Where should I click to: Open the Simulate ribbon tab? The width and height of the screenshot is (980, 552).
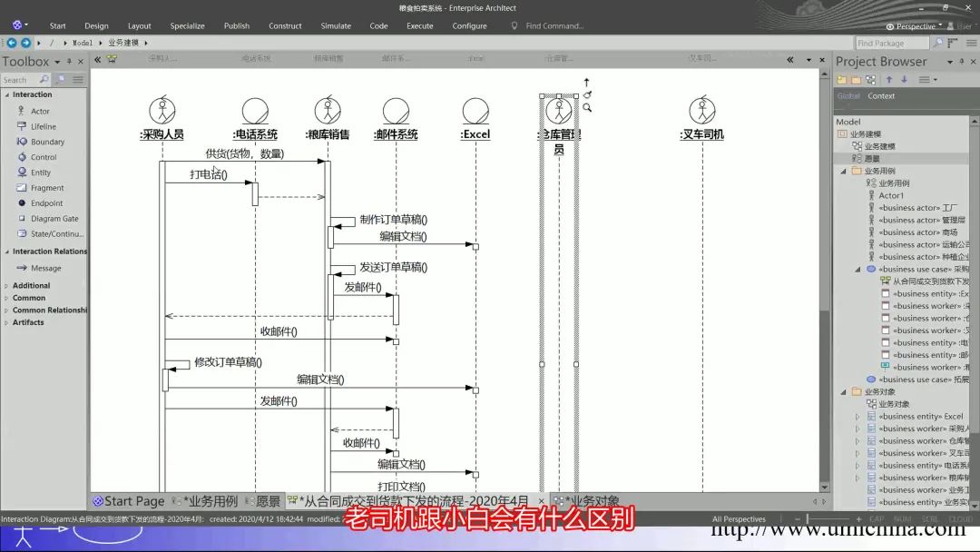pyautogui.click(x=336, y=25)
